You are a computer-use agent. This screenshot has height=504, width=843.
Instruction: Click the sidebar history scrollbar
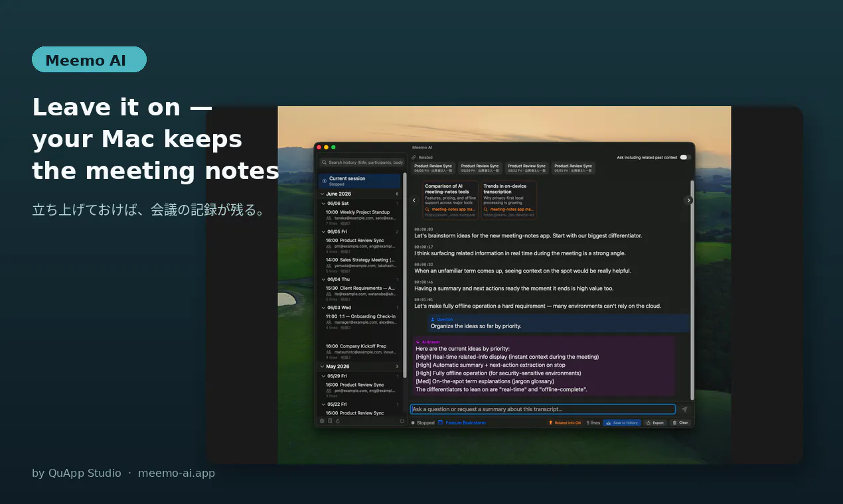pyautogui.click(x=404, y=275)
